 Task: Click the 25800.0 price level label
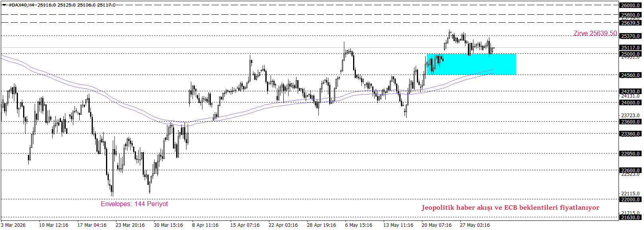click(630, 15)
